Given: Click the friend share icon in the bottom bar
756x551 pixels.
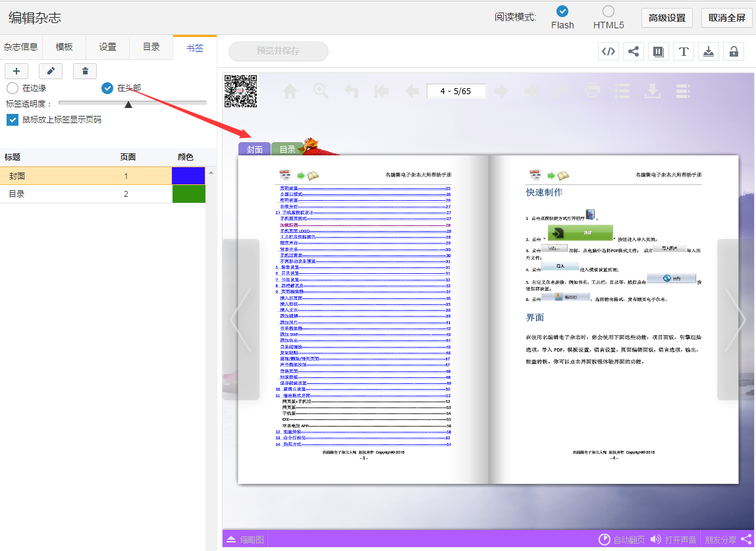Looking at the screenshot, I should (x=746, y=539).
